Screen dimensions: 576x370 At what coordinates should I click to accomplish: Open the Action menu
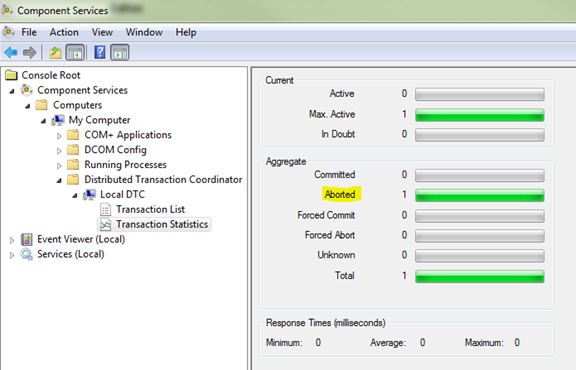click(x=64, y=32)
